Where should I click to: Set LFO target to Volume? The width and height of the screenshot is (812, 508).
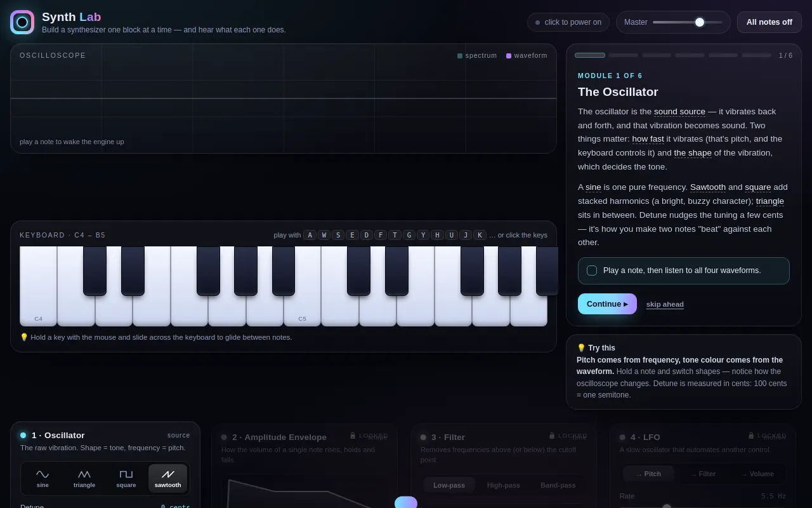pos(757,474)
